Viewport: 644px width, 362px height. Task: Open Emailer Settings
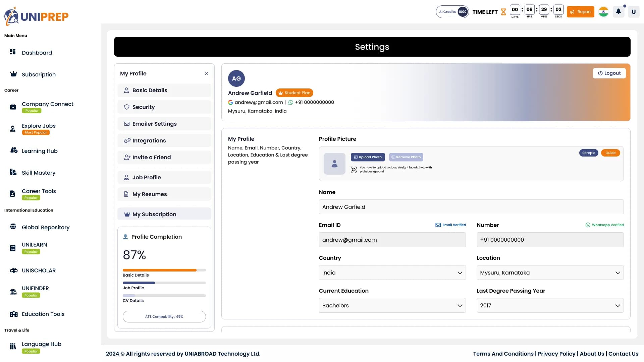pos(164,124)
